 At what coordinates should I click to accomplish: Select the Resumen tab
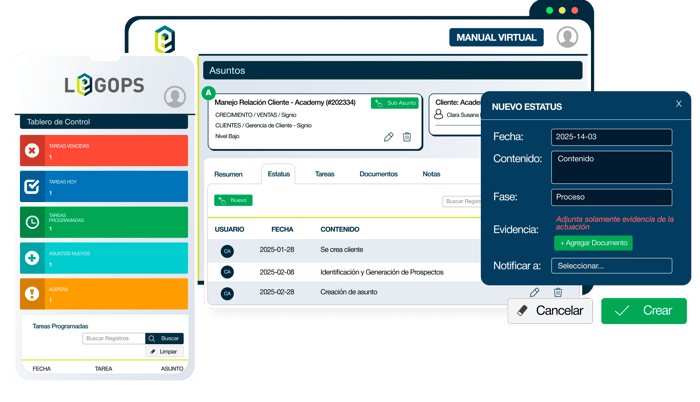tap(228, 174)
